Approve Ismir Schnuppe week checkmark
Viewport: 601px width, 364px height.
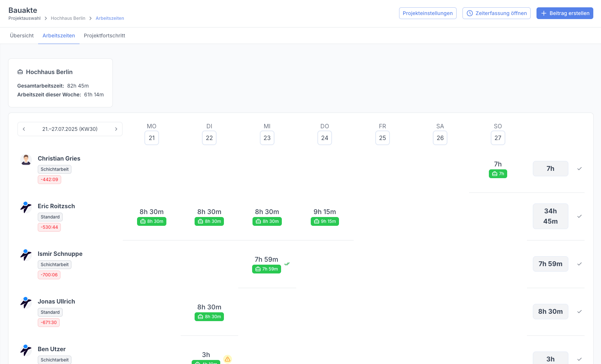pyautogui.click(x=579, y=264)
